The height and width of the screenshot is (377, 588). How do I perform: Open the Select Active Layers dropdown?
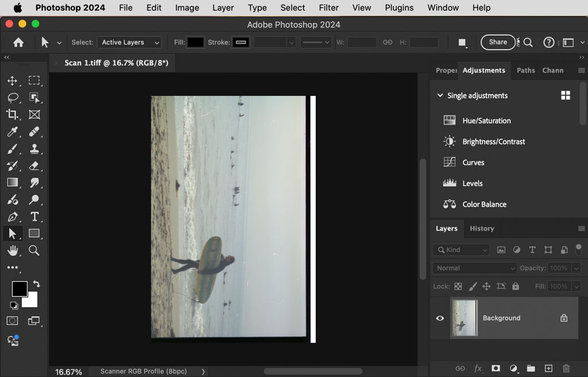pyautogui.click(x=129, y=42)
